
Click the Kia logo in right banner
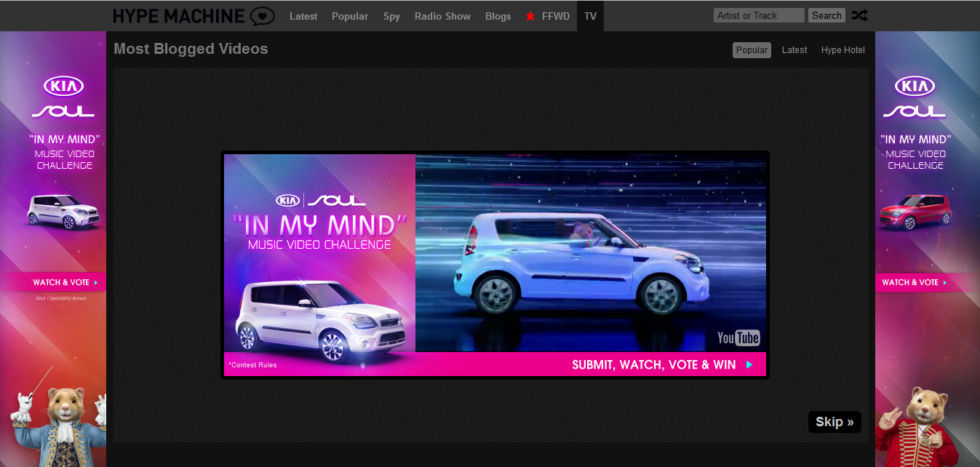pyautogui.click(x=915, y=87)
